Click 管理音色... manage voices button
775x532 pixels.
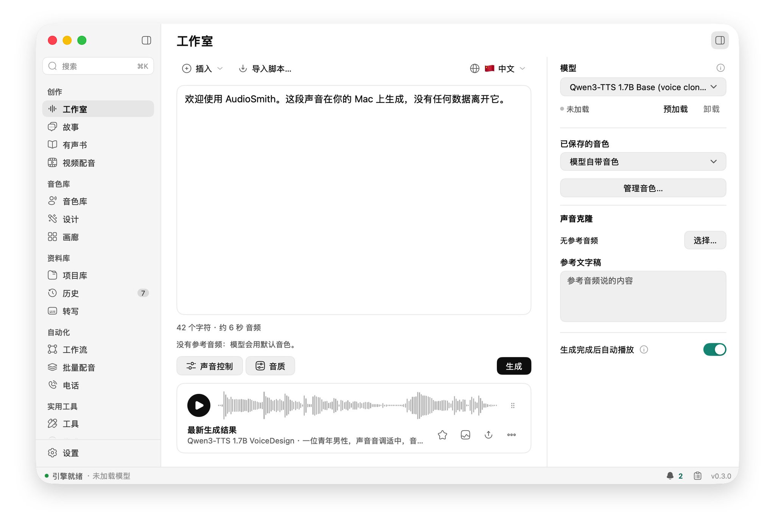point(643,188)
